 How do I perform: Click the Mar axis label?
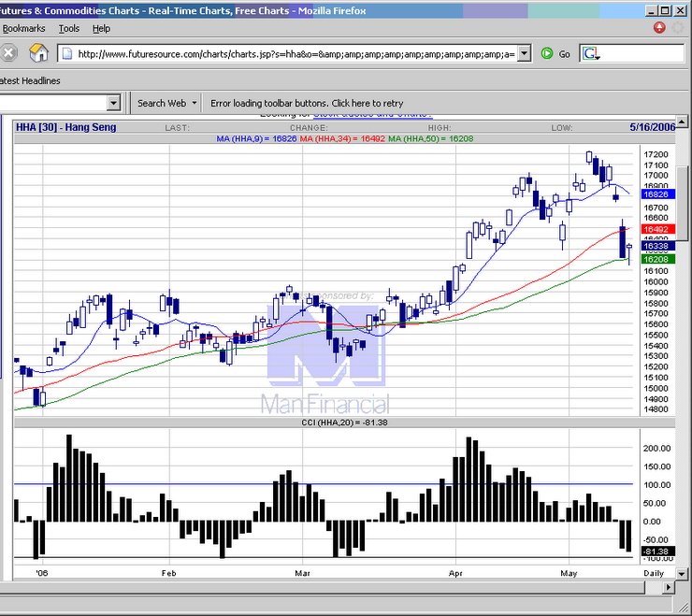tap(302, 573)
